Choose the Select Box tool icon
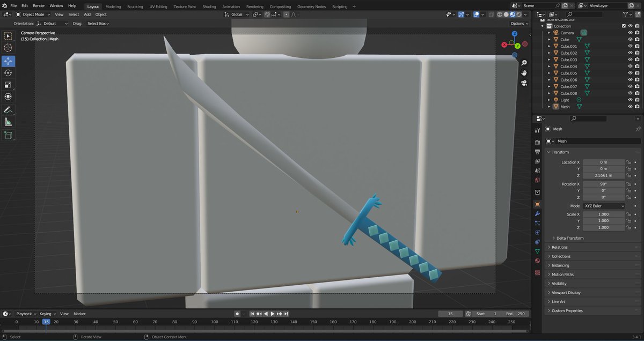Viewport: 644px width, 341px height. [8, 36]
